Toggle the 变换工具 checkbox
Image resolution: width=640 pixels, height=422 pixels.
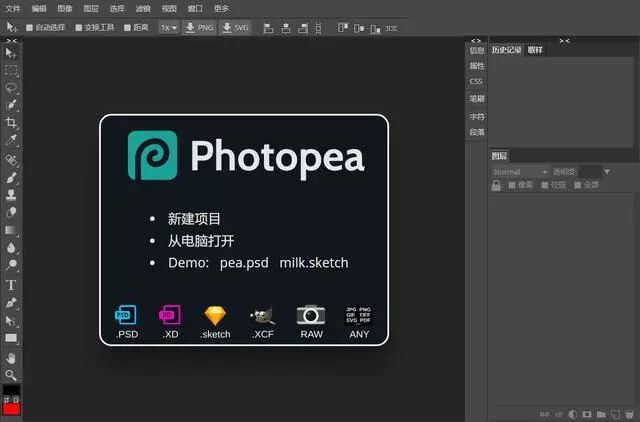click(x=79, y=28)
